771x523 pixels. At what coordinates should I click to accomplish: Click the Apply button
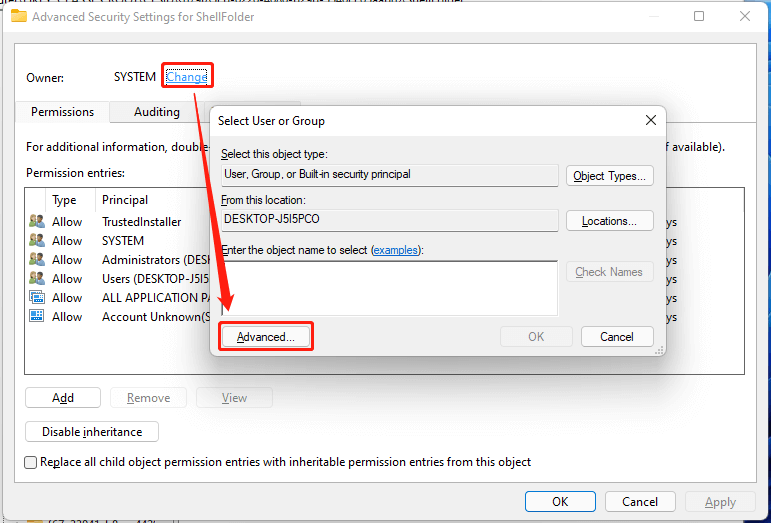(720, 502)
